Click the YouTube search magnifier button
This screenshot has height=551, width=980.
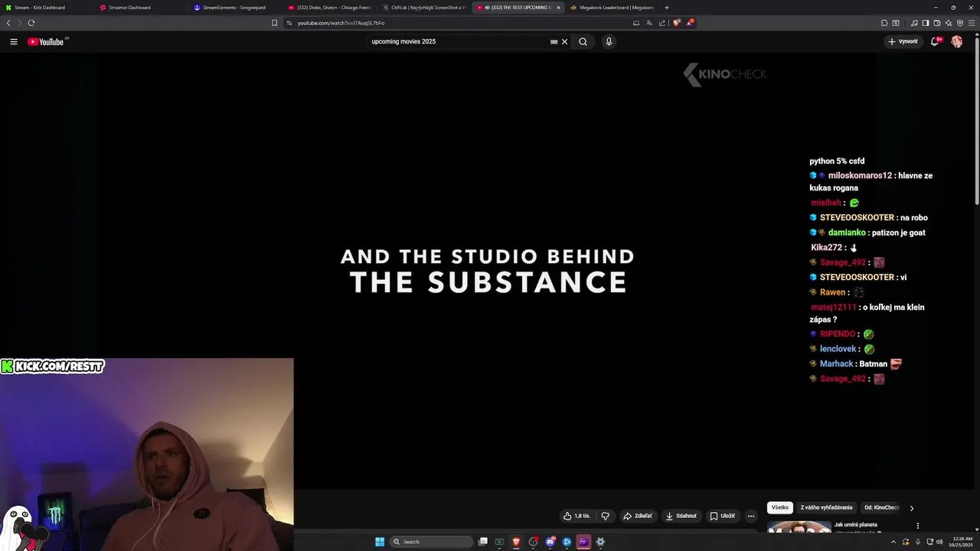pos(583,42)
